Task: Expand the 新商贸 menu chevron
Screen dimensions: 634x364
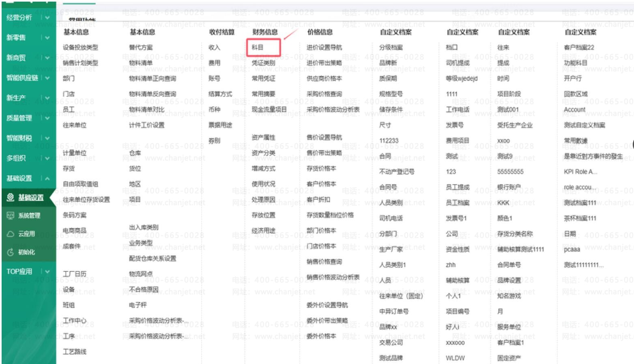Action: tap(47, 58)
